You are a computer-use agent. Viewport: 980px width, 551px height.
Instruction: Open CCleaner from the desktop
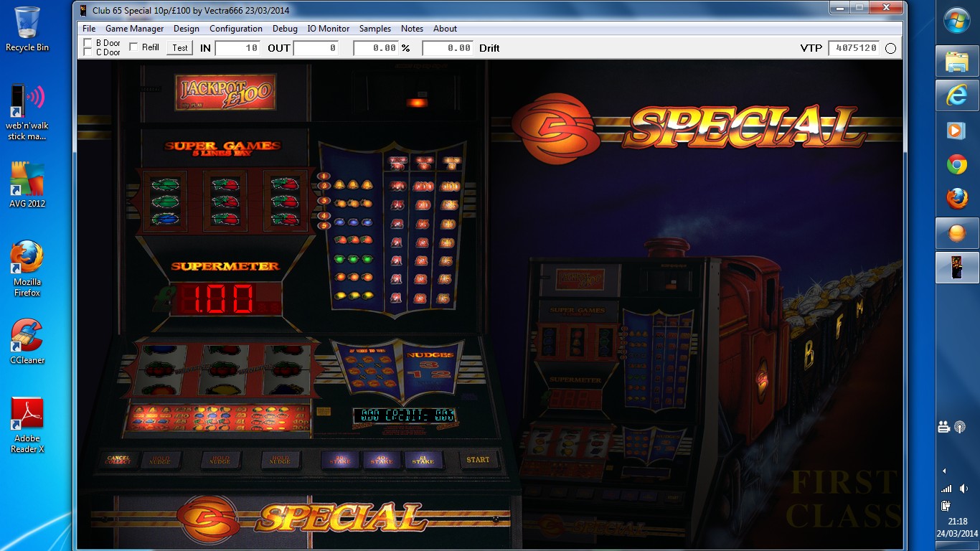(27, 342)
